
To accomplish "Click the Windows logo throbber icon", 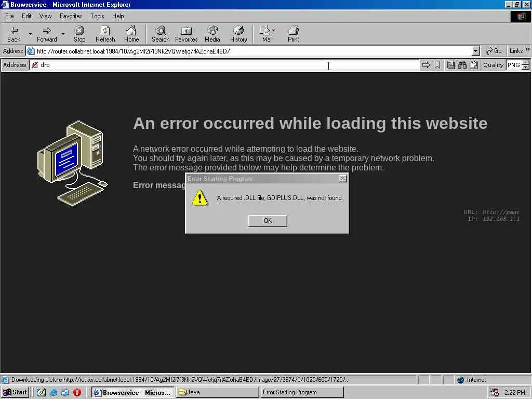I will point(521,16).
